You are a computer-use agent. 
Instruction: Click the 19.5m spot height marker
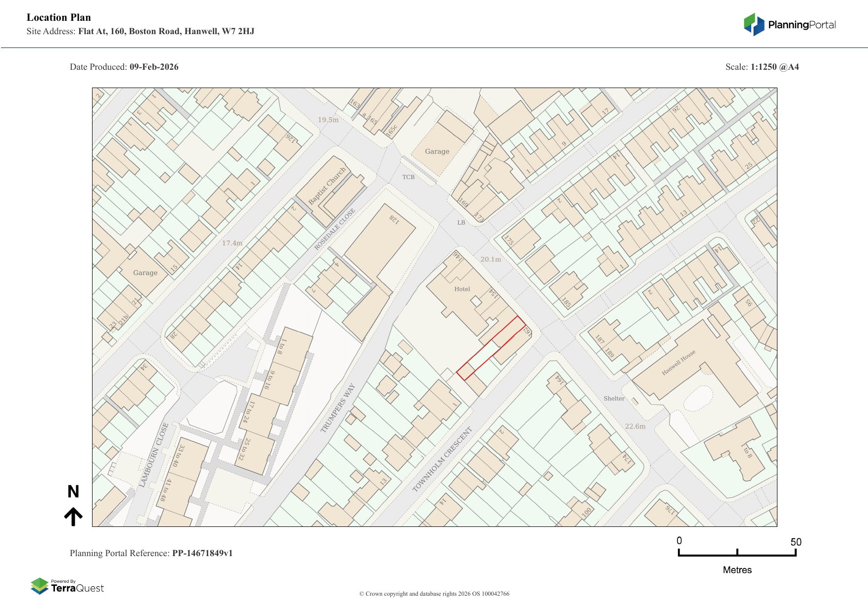(x=328, y=120)
